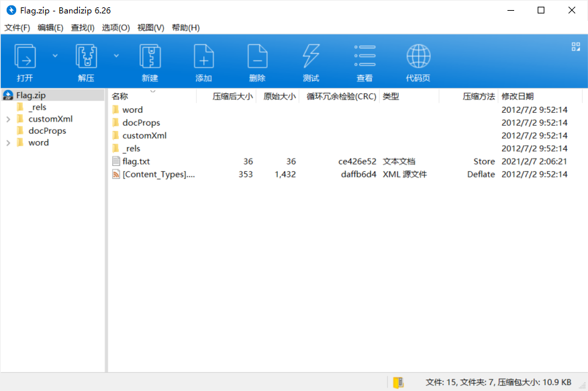The width and height of the screenshot is (588, 391).
Task: Open the 选项(O) menu
Action: tap(115, 28)
